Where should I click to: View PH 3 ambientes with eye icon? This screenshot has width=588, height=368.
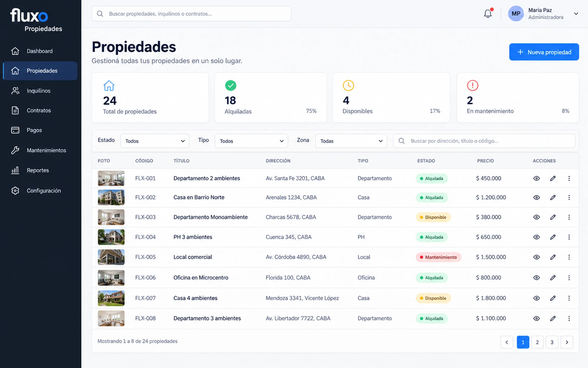click(537, 237)
